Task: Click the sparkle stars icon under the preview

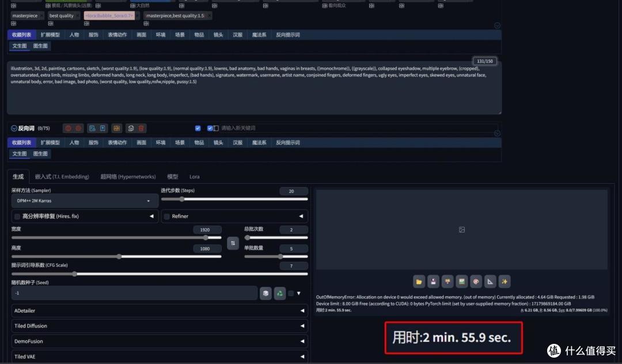Action: tap(505, 282)
